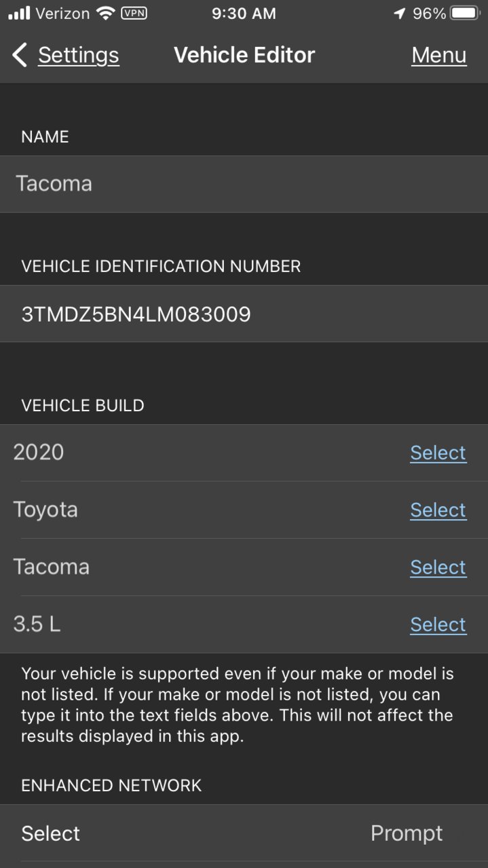Select a different make for Toyota
This screenshot has height=868, width=488.
coord(438,510)
